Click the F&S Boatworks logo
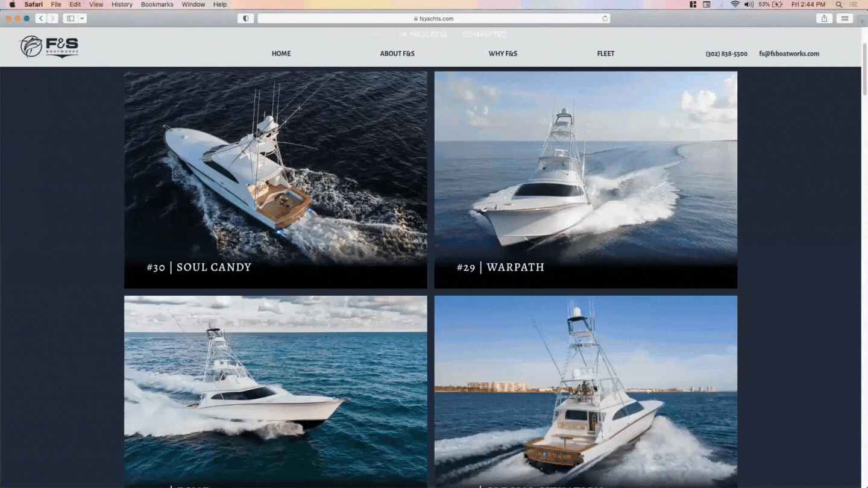This screenshot has height=488, width=868. pyautogui.click(x=49, y=46)
